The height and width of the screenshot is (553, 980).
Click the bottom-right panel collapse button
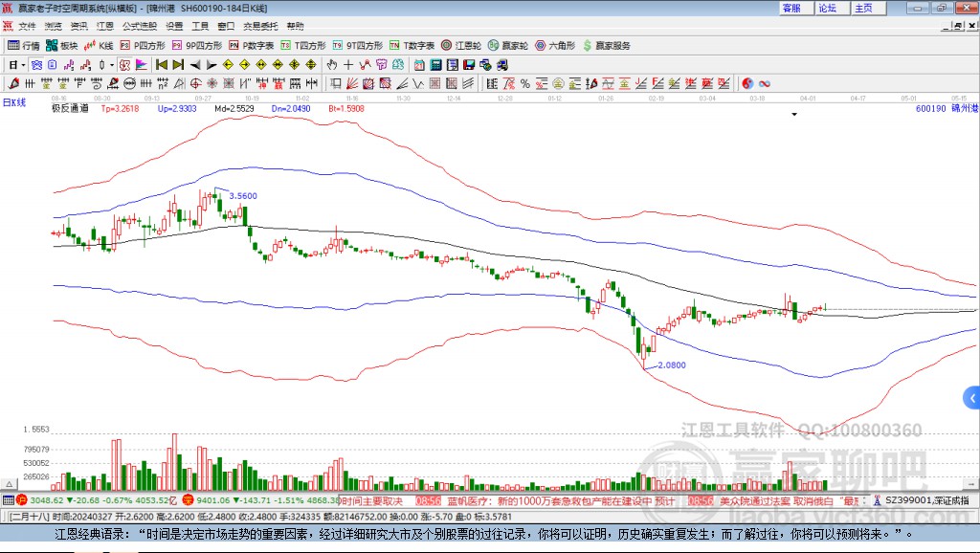click(x=970, y=484)
